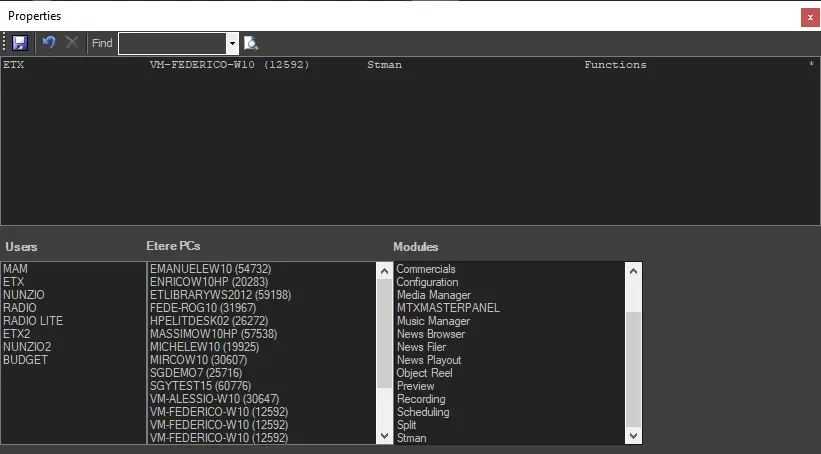Viewport: 821px width, 454px height.
Task: Close the Properties window
Action: tap(809, 17)
